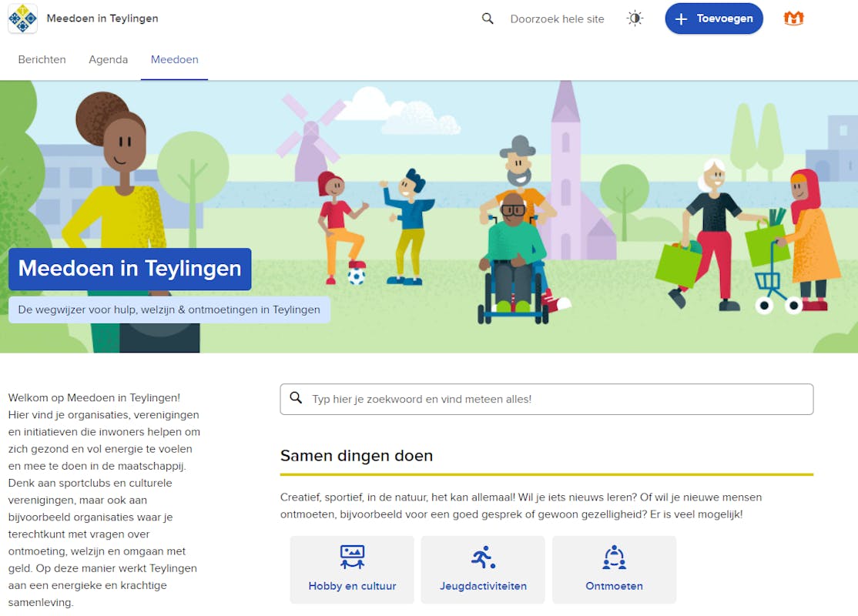The width and height of the screenshot is (858, 616).
Task: Click the Meedoen in Teylingen logo icon
Action: click(22, 18)
